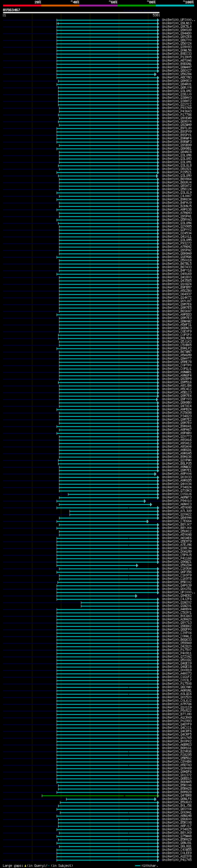Viewport: 197px width, 868px height.
Task: Select the UniRef100_B8YJK7 label
Action: coord(177,524)
